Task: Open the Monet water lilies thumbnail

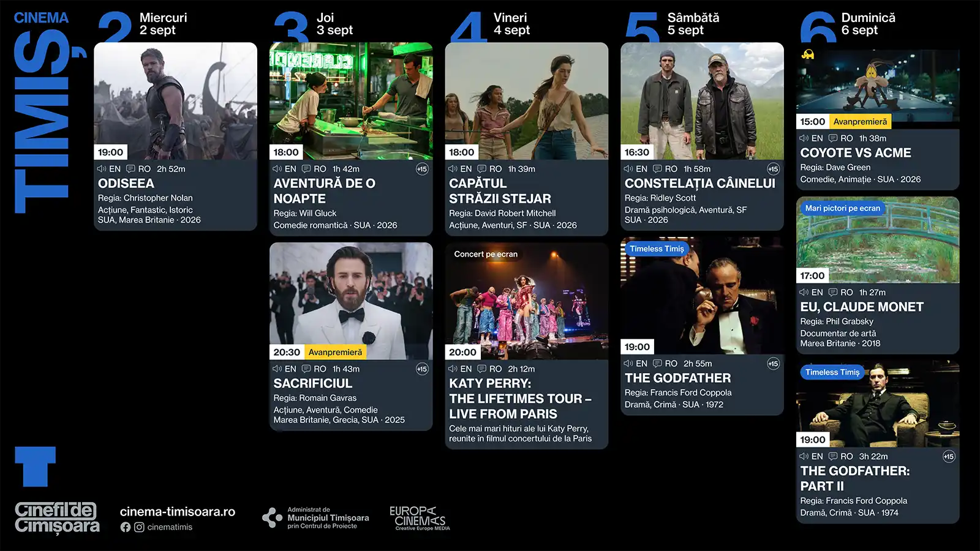Action: pyautogui.click(x=878, y=240)
